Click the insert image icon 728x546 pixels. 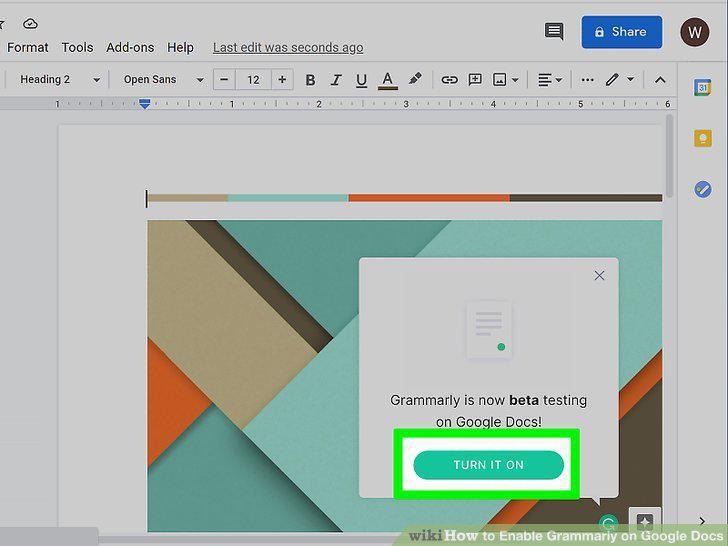499,80
